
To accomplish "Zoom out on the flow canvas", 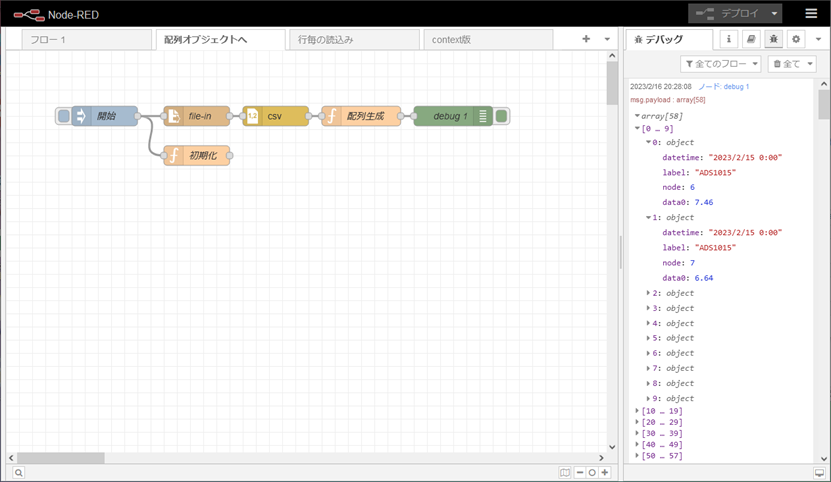I will coord(580,472).
